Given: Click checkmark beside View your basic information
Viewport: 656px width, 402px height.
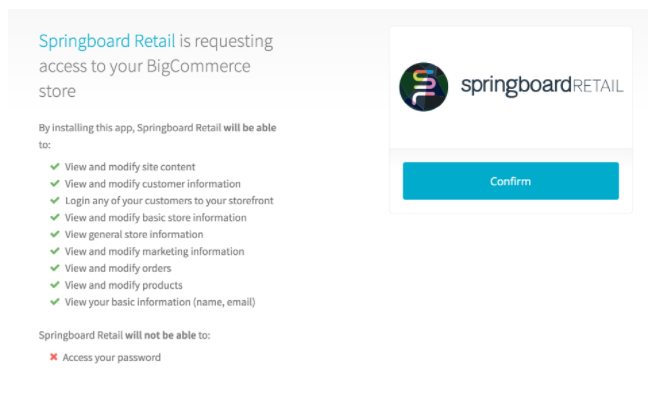Looking at the screenshot, I should (54, 302).
